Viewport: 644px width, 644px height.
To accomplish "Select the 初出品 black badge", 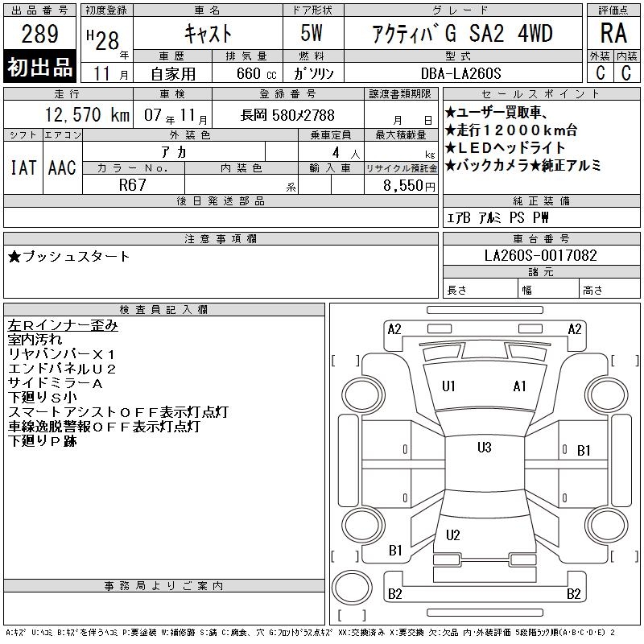I will [x=39, y=67].
